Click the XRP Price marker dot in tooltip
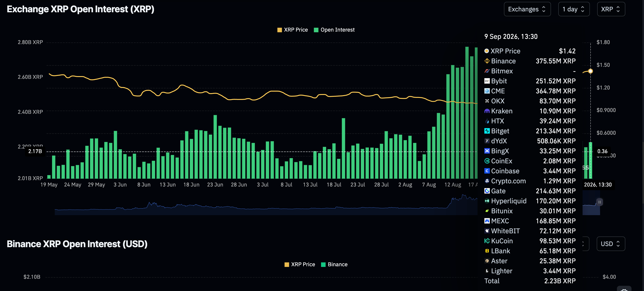 pos(486,51)
